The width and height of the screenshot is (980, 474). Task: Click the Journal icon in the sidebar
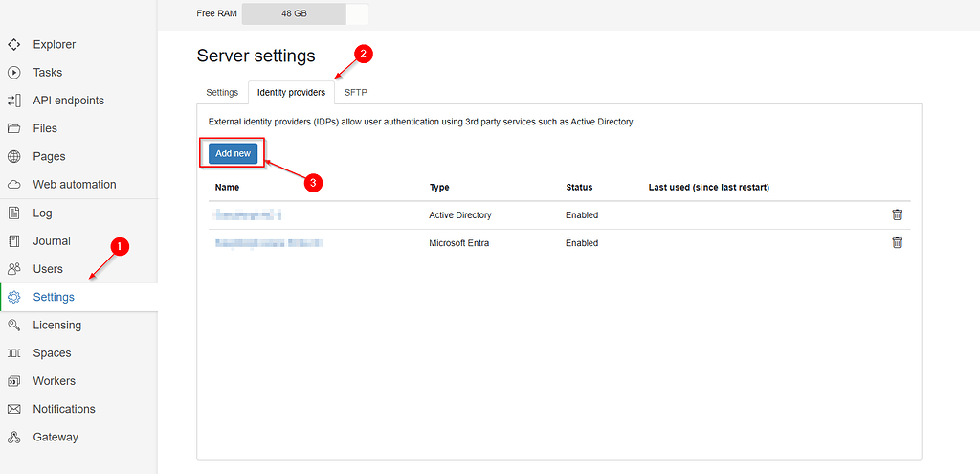[x=13, y=240]
